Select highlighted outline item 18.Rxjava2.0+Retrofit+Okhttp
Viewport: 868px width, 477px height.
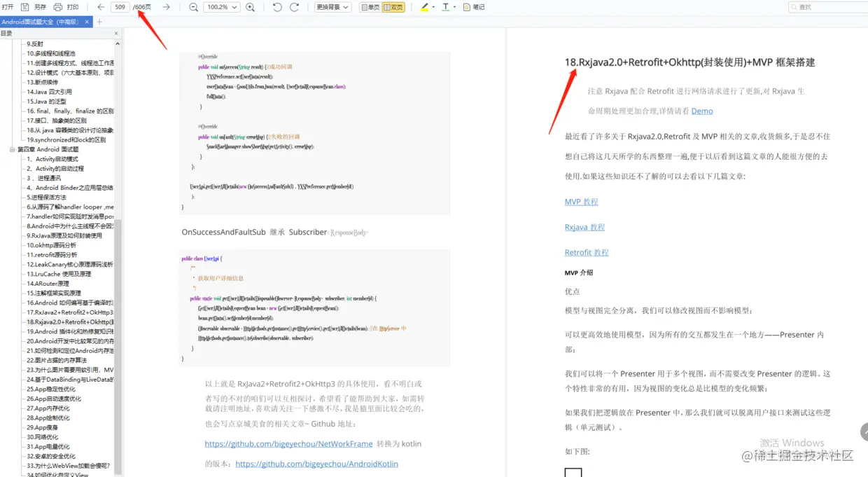pyautogui.click(x=70, y=322)
